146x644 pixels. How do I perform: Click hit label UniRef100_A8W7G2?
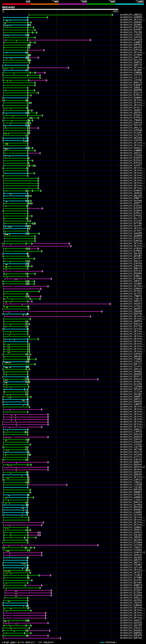click(x=131, y=15)
